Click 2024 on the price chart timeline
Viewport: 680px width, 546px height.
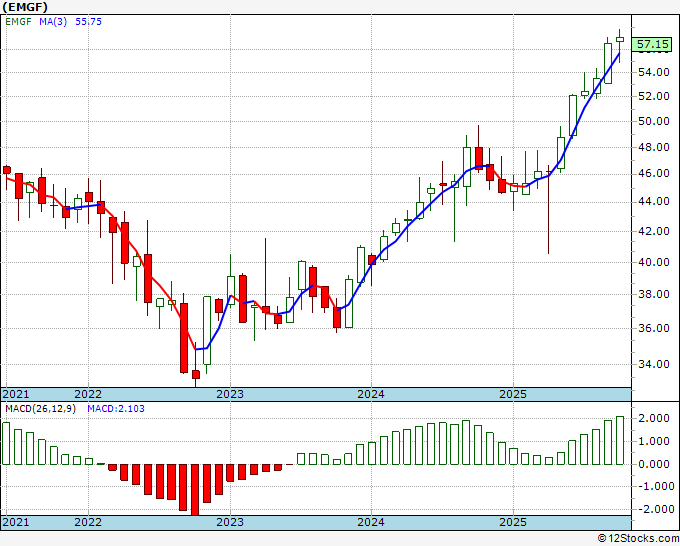pos(371,394)
